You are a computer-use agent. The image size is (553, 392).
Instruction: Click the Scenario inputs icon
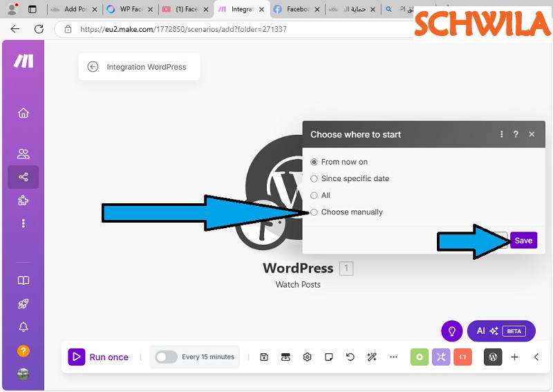tap(285, 357)
